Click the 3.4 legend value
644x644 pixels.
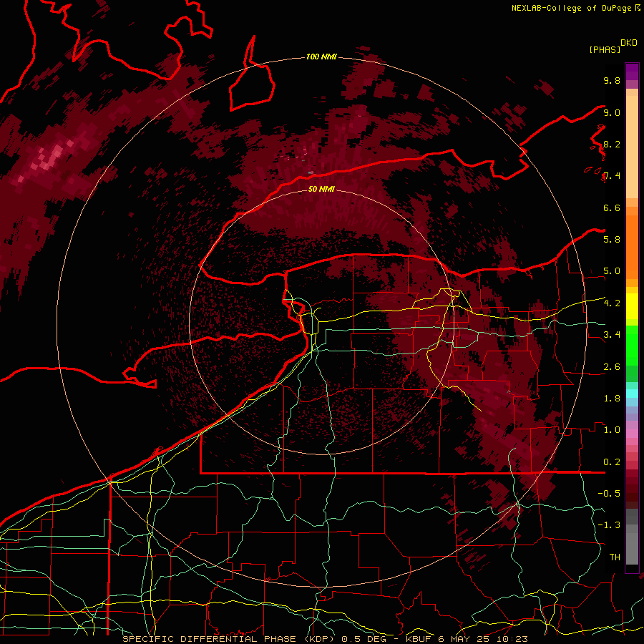612,334
